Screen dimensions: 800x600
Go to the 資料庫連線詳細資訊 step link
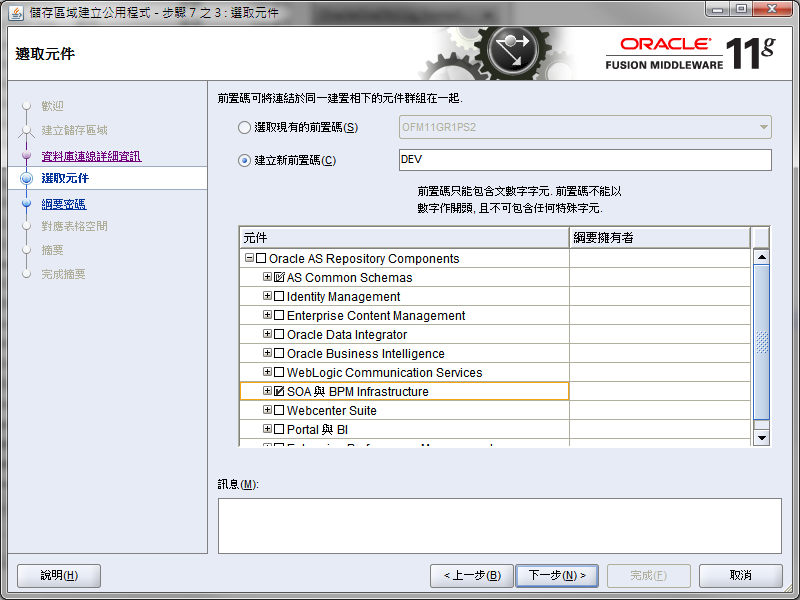pyautogui.click(x=91, y=156)
